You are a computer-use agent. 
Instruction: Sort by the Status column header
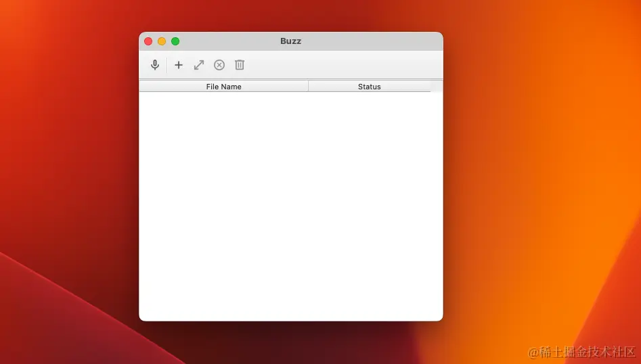click(370, 86)
